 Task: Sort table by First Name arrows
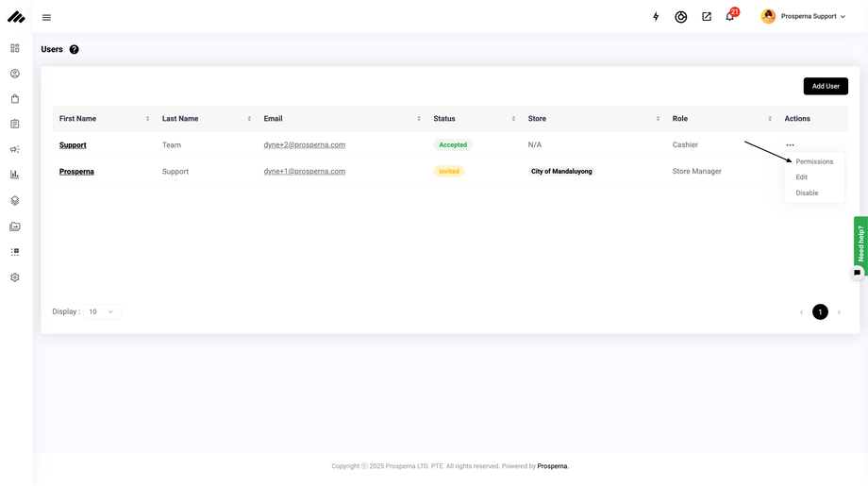tap(148, 119)
